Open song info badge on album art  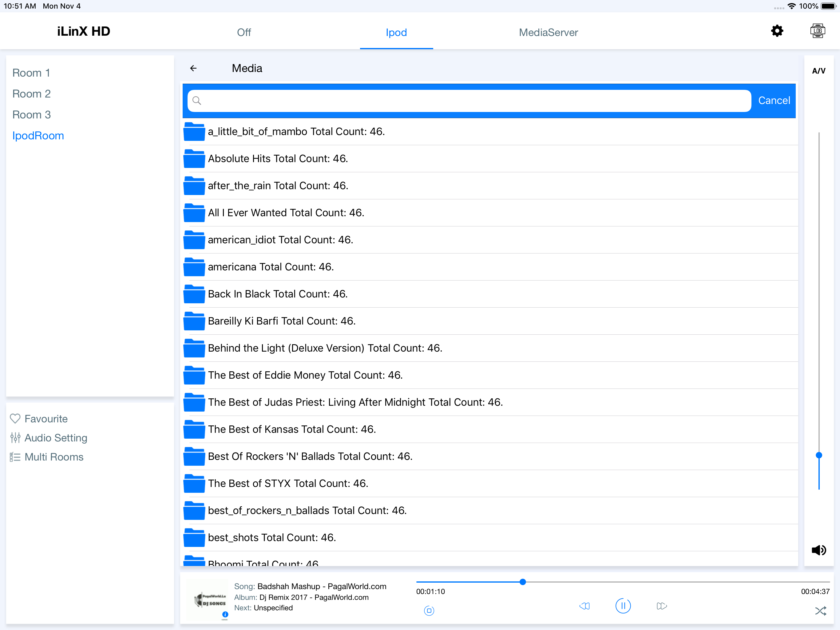point(225,614)
